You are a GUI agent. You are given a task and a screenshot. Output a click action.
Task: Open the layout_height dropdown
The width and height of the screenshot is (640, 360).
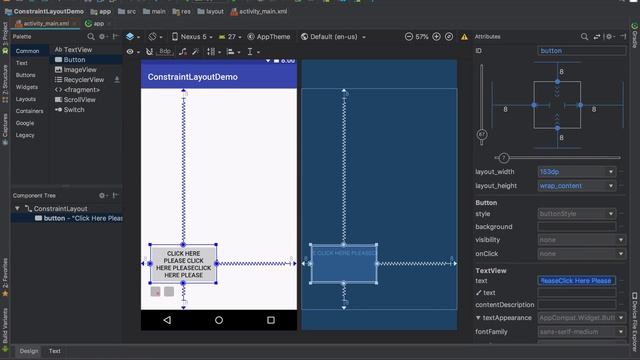pyautogui.click(x=611, y=186)
